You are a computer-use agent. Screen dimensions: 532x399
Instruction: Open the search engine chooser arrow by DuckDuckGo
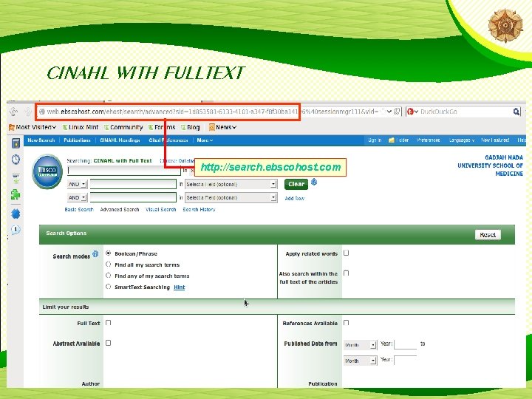click(416, 112)
